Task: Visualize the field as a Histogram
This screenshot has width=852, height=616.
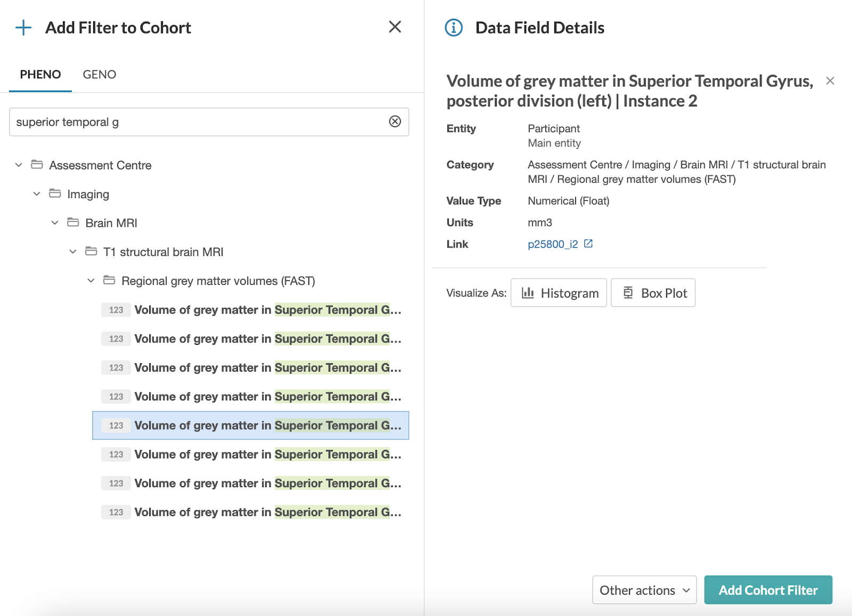Action: point(559,293)
